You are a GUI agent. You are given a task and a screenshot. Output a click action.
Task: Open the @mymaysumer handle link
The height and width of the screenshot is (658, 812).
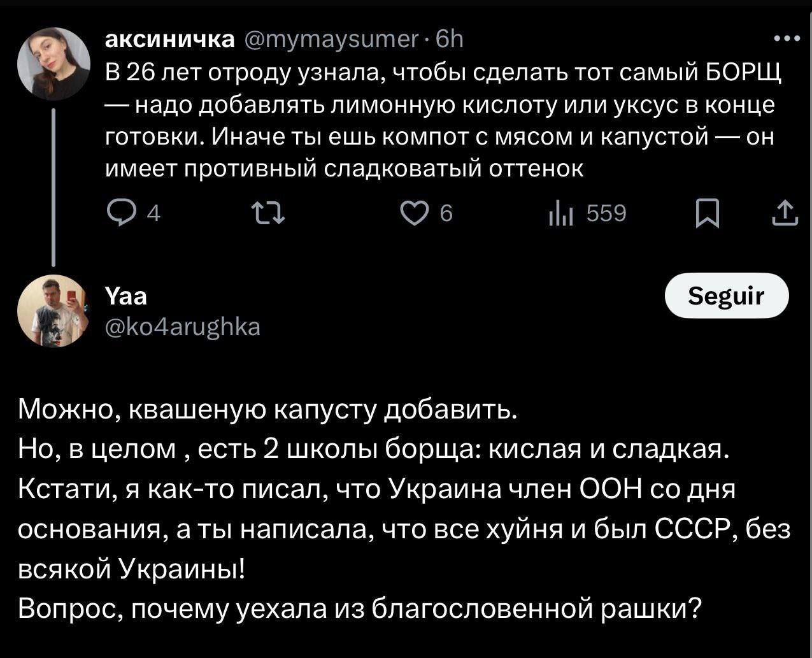330,39
